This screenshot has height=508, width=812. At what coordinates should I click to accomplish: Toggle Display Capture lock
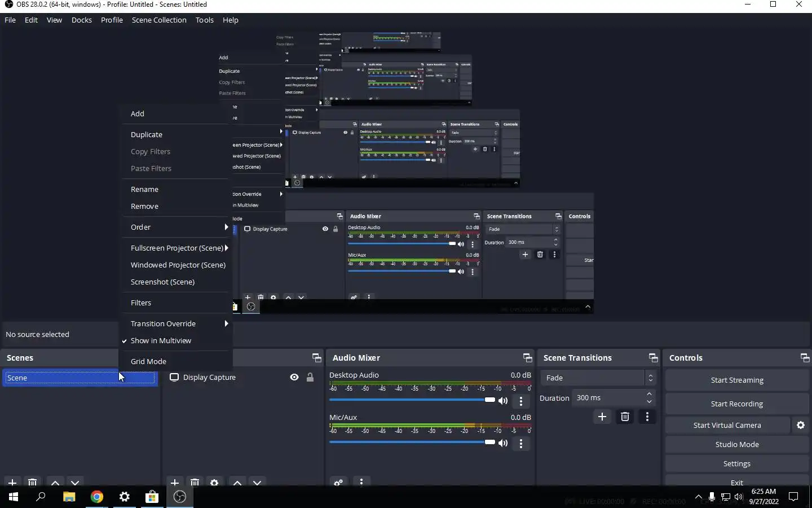tap(310, 377)
